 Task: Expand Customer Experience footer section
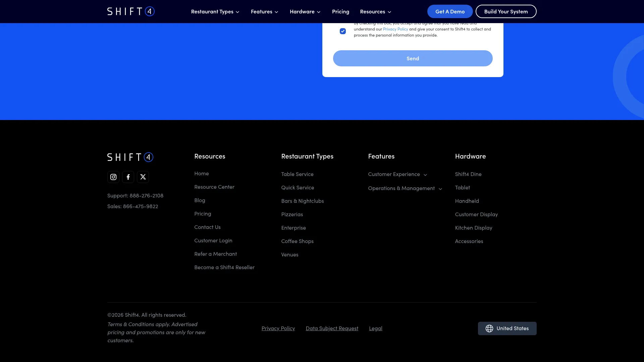(x=398, y=174)
